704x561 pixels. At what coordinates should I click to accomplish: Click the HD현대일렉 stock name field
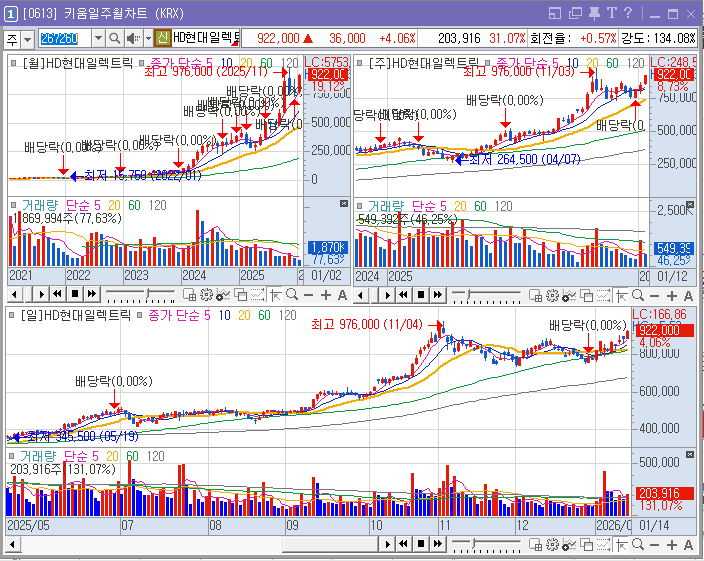click(x=206, y=38)
